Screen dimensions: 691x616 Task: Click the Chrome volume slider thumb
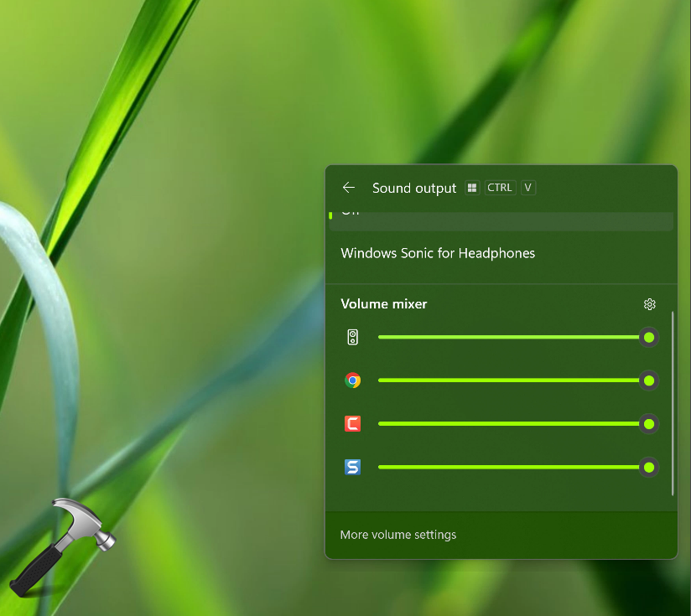tap(648, 380)
